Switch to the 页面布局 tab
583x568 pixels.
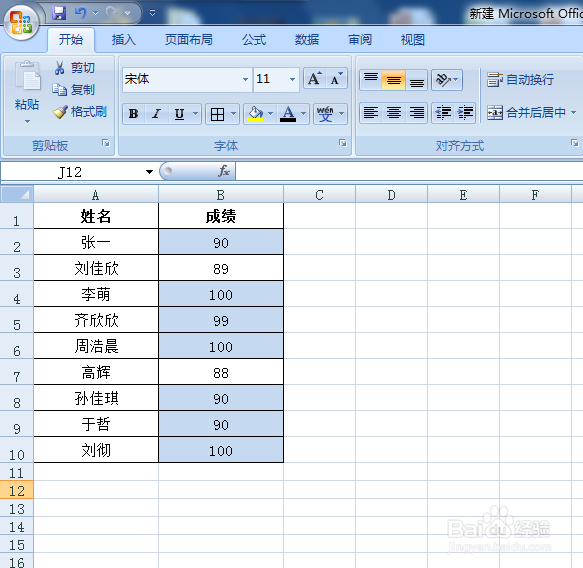(189, 39)
